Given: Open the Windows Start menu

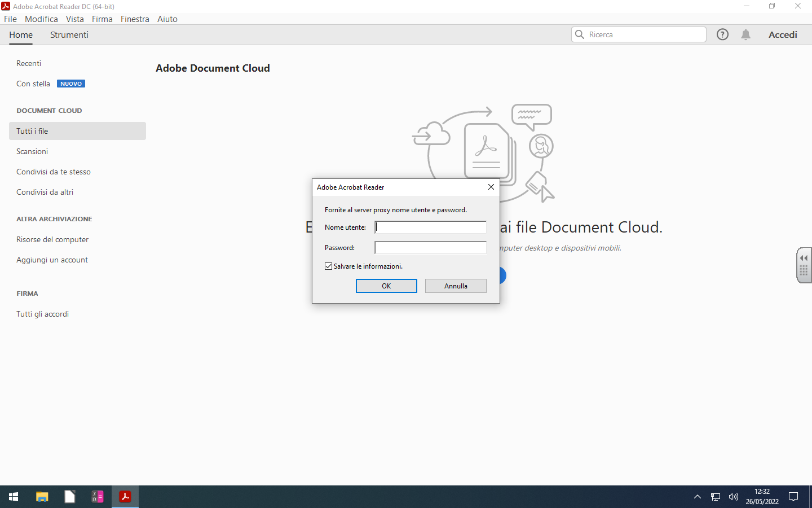Looking at the screenshot, I should coord(13,497).
